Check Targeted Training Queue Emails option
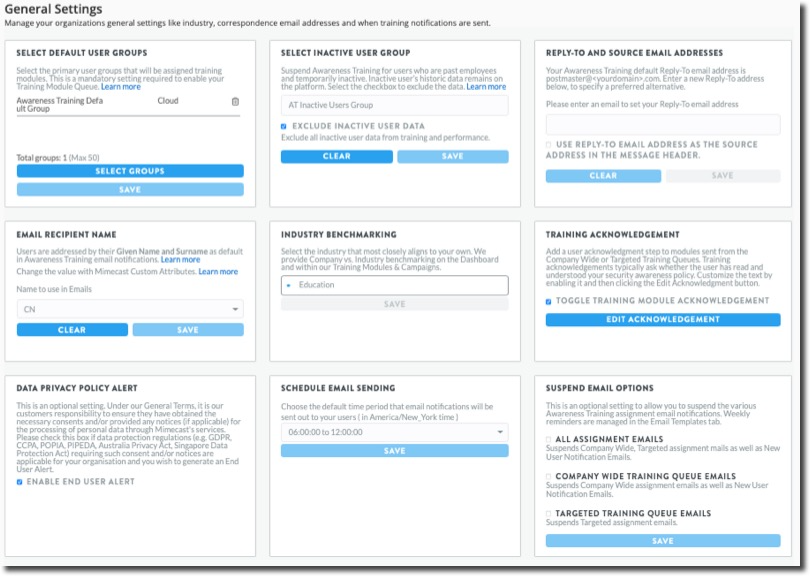Viewport: 810px width, 576px height. pos(549,513)
